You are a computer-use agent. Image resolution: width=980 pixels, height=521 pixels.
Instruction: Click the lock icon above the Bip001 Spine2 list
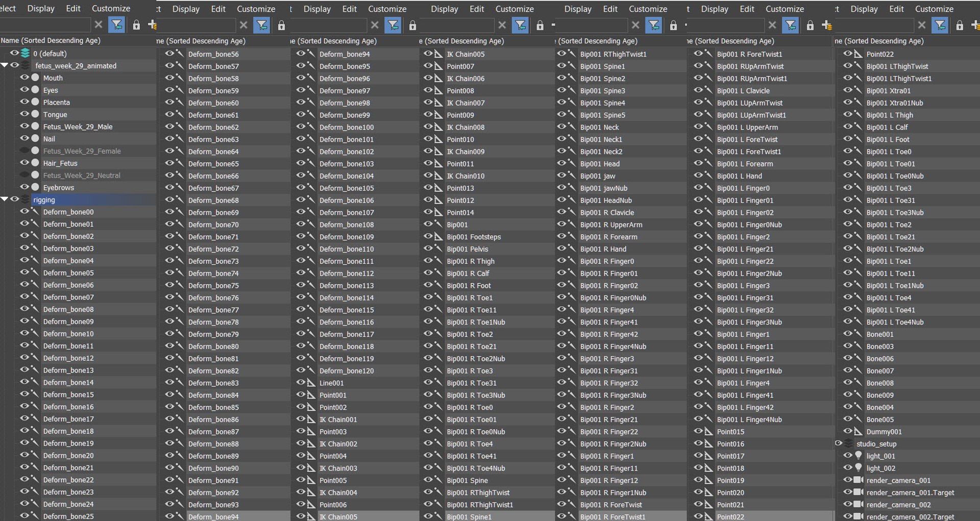coord(673,25)
